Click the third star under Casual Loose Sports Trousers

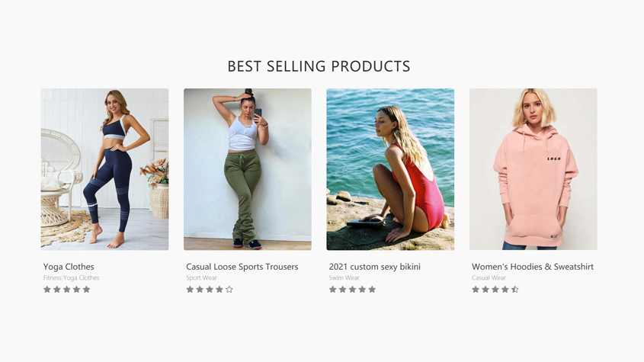(x=210, y=290)
